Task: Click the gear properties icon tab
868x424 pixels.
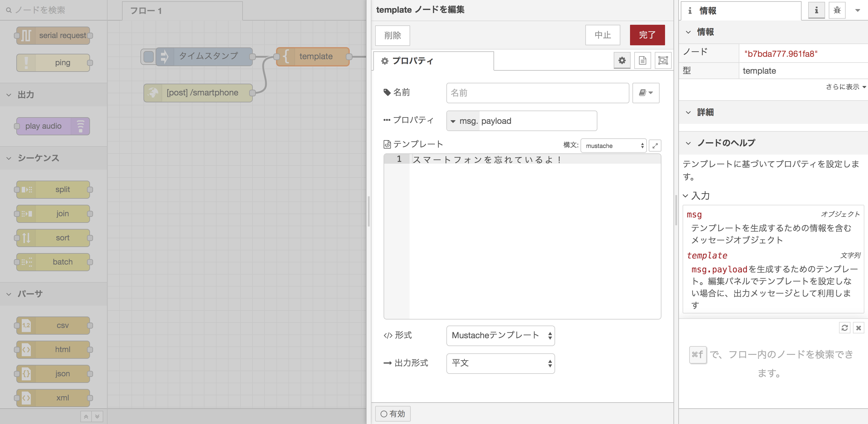Action: [x=622, y=61]
